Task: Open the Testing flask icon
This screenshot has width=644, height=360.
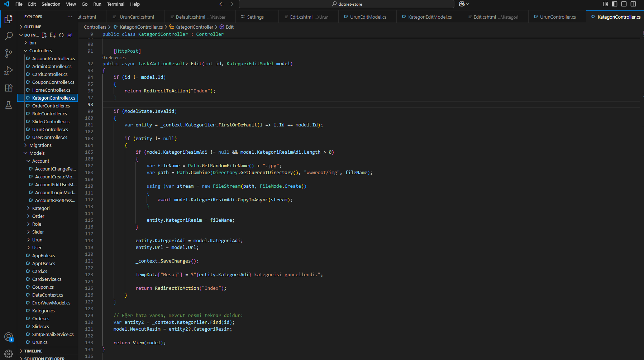Action: tap(9, 105)
